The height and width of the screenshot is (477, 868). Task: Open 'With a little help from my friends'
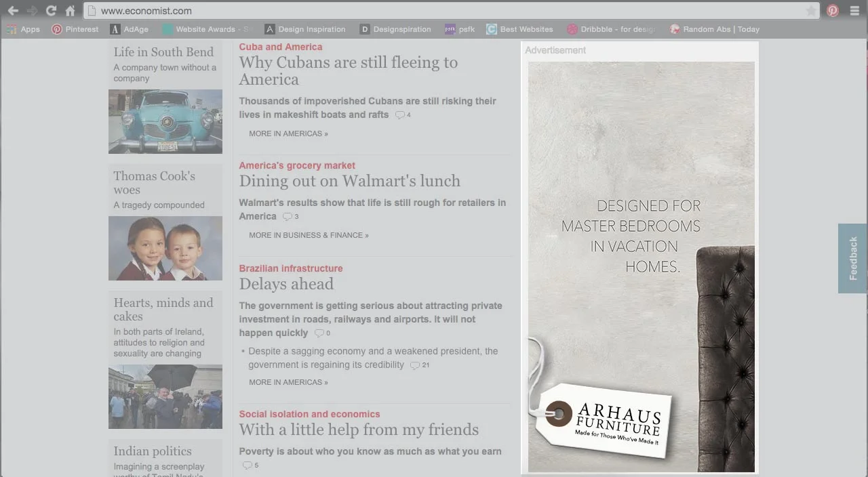point(359,430)
